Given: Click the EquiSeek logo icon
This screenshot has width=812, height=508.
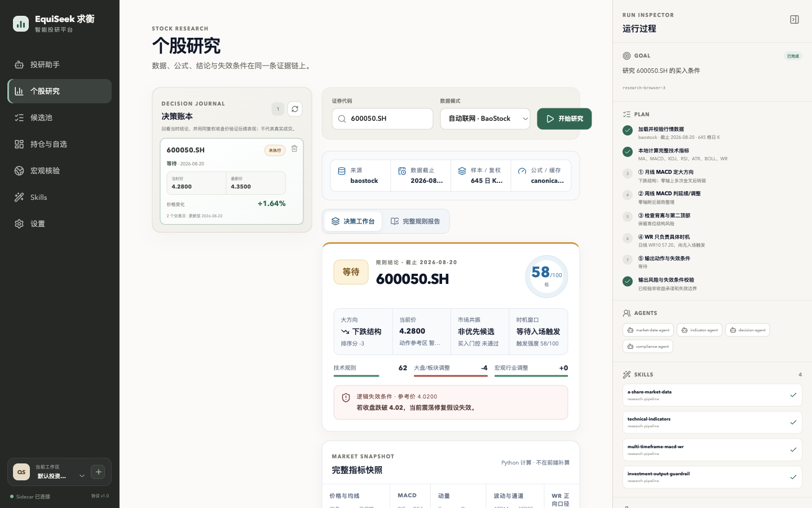Looking at the screenshot, I should [21, 24].
